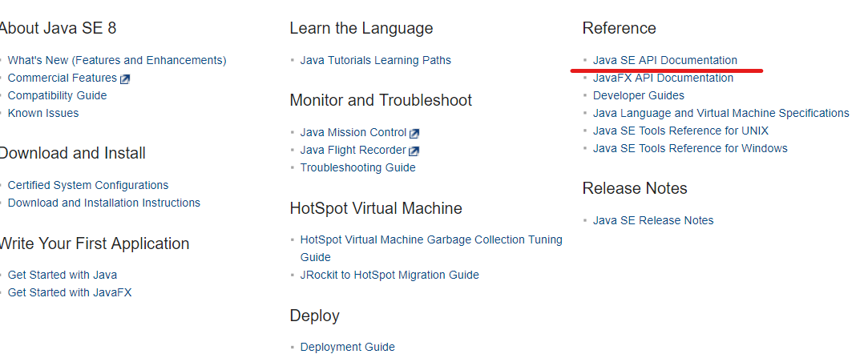Open the Developer Guides link

coord(638,96)
